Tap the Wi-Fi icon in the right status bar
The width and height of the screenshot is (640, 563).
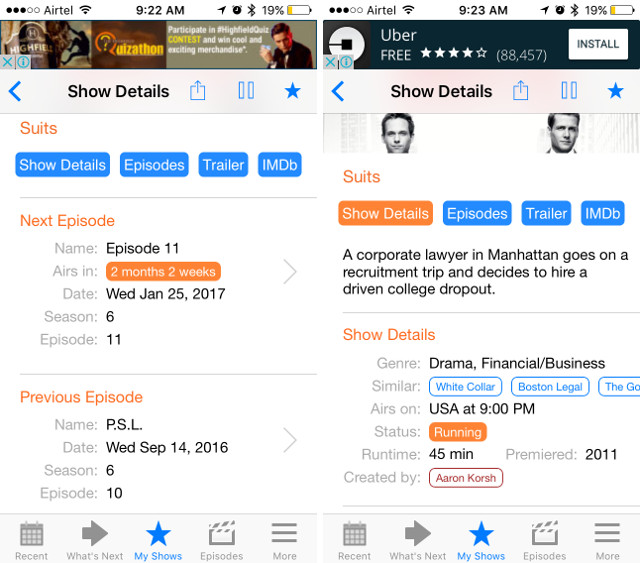click(409, 10)
